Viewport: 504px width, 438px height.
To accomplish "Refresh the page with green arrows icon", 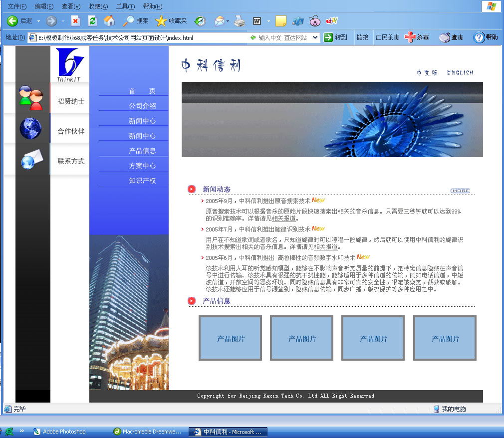I will (93, 21).
